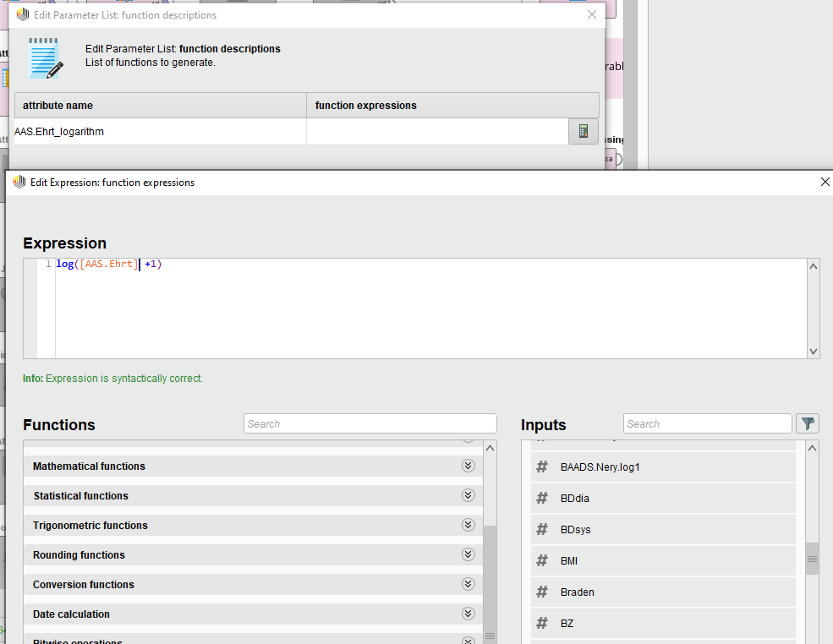Click the RapidMiner logo in Edit Expression title

[19, 182]
